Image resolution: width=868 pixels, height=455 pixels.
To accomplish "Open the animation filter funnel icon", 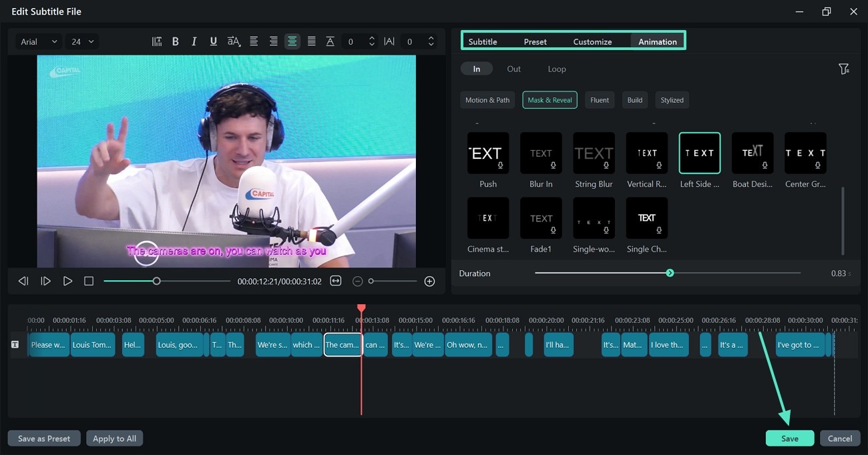I will (x=844, y=68).
